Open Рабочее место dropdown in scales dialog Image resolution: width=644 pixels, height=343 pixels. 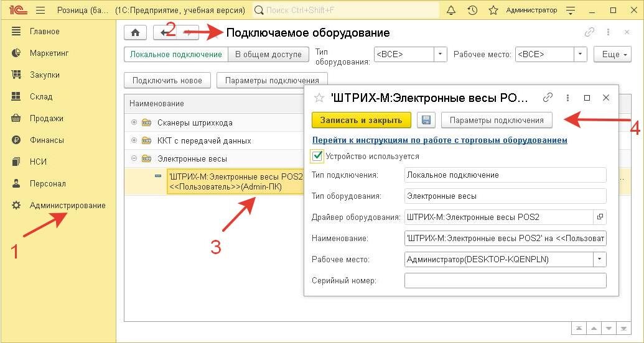click(600, 259)
